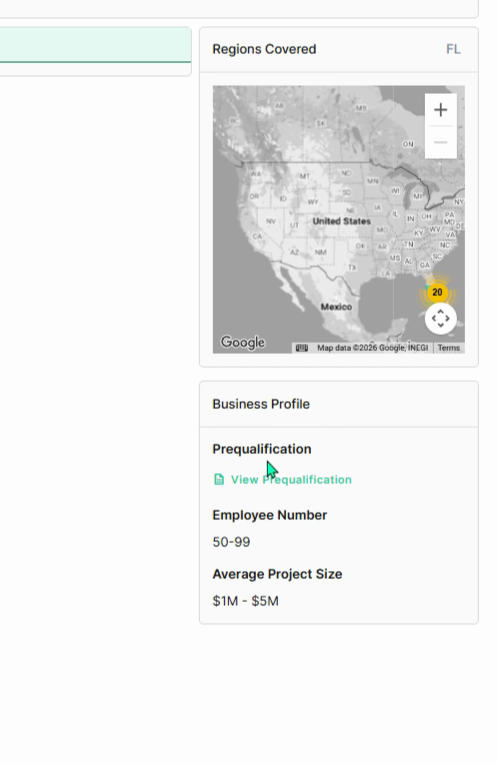
Task: Zoom out on the map
Action: (x=440, y=142)
